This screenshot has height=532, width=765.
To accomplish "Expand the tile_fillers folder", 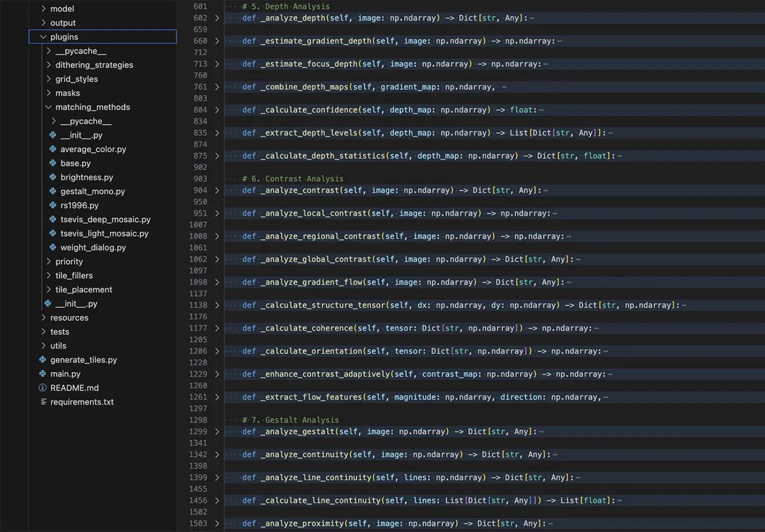I will (48, 275).
